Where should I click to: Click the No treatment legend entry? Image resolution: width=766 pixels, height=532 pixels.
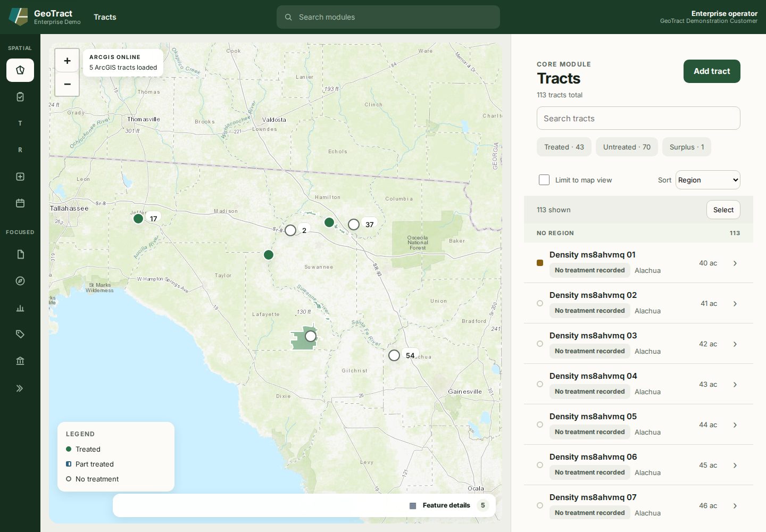pyautogui.click(x=92, y=479)
